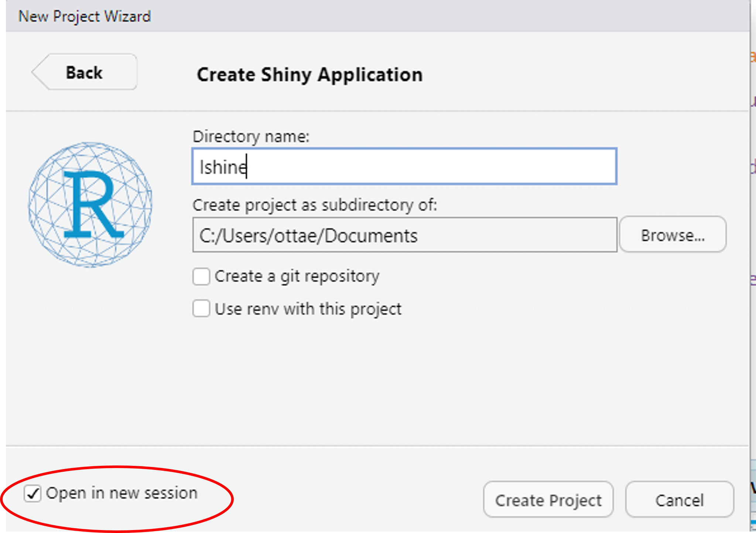Click the "Create a git repository" label text
Screen dimensions: 756x533
297,276
